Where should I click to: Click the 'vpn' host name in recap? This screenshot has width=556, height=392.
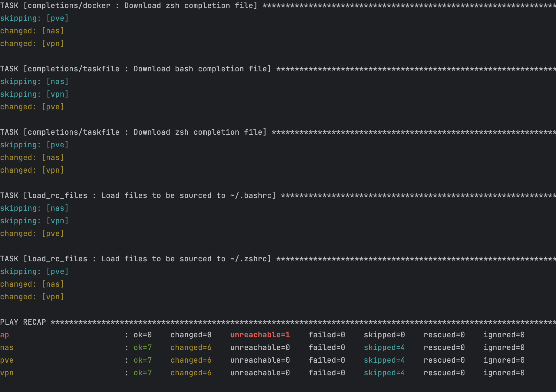pos(7,373)
